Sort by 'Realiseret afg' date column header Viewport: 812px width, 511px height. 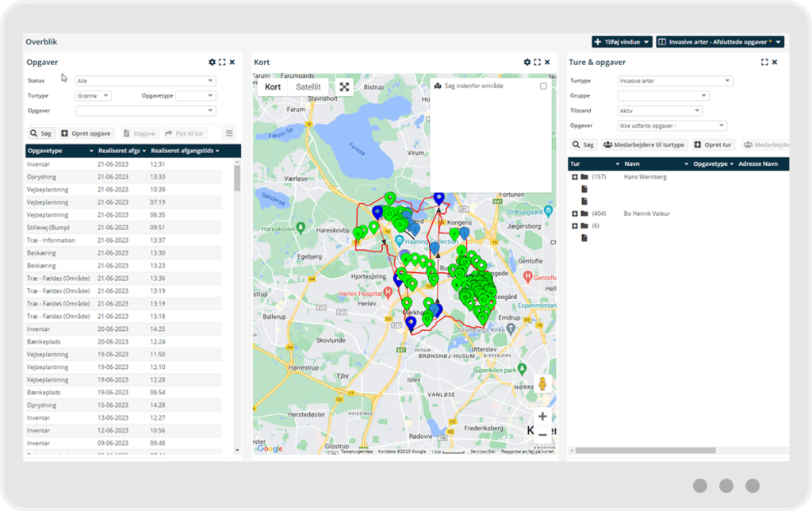tap(121, 151)
